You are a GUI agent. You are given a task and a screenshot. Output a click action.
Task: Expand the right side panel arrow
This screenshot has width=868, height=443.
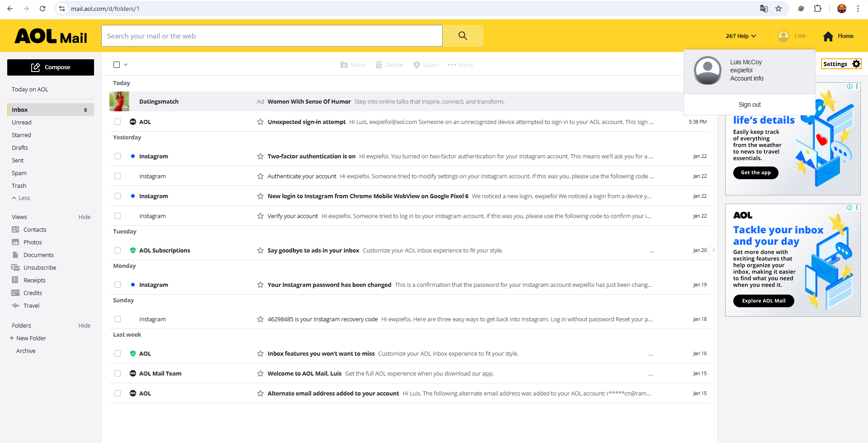tap(713, 250)
